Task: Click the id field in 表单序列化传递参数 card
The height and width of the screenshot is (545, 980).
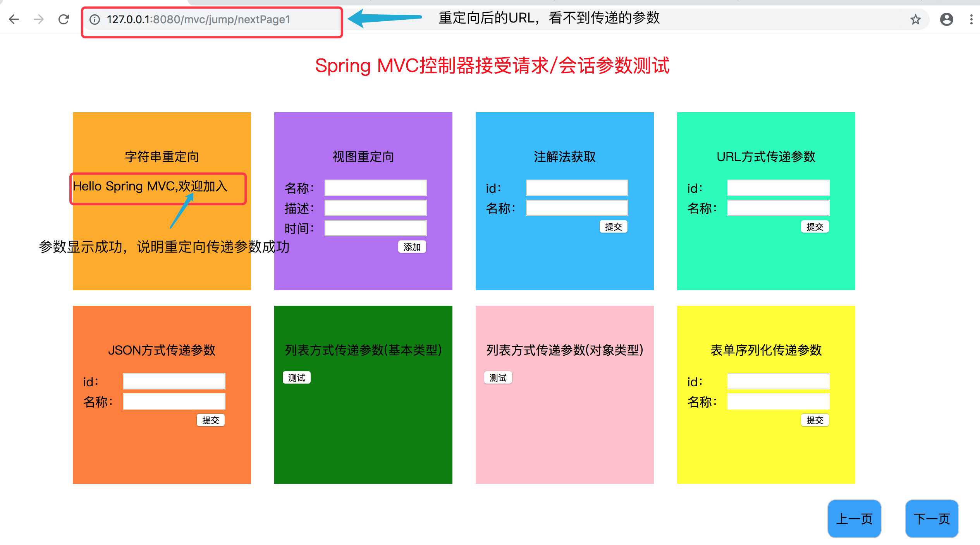Action: 778,381
